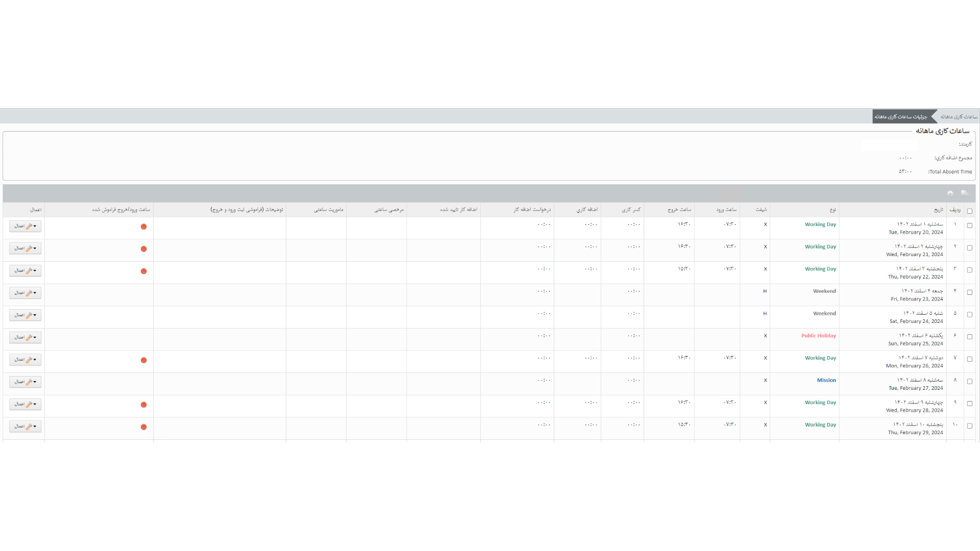Select the checkbox for row Thu, February 29, 2024
The height and width of the screenshot is (551, 980).
(x=970, y=426)
